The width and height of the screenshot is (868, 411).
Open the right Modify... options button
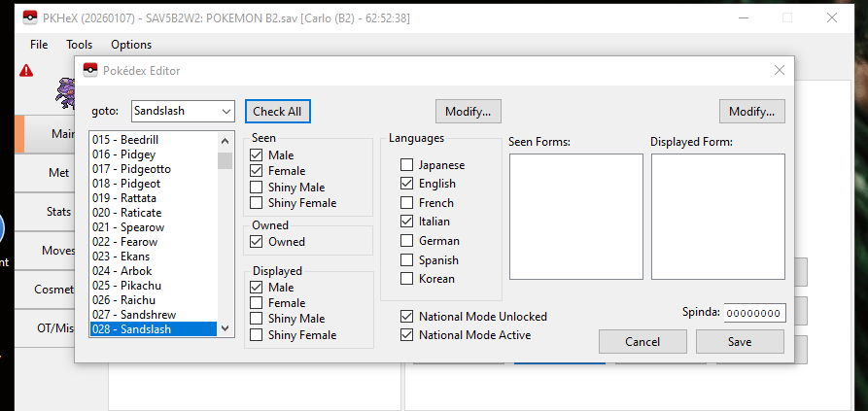[752, 111]
